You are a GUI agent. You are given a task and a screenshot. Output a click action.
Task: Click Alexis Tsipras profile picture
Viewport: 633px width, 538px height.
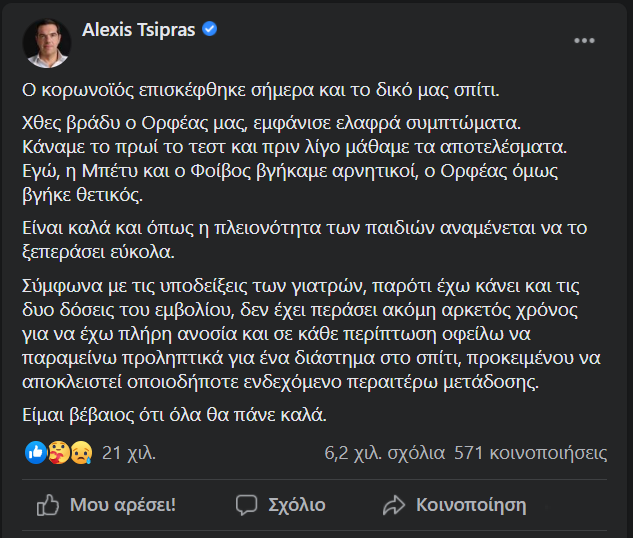pos(47,43)
